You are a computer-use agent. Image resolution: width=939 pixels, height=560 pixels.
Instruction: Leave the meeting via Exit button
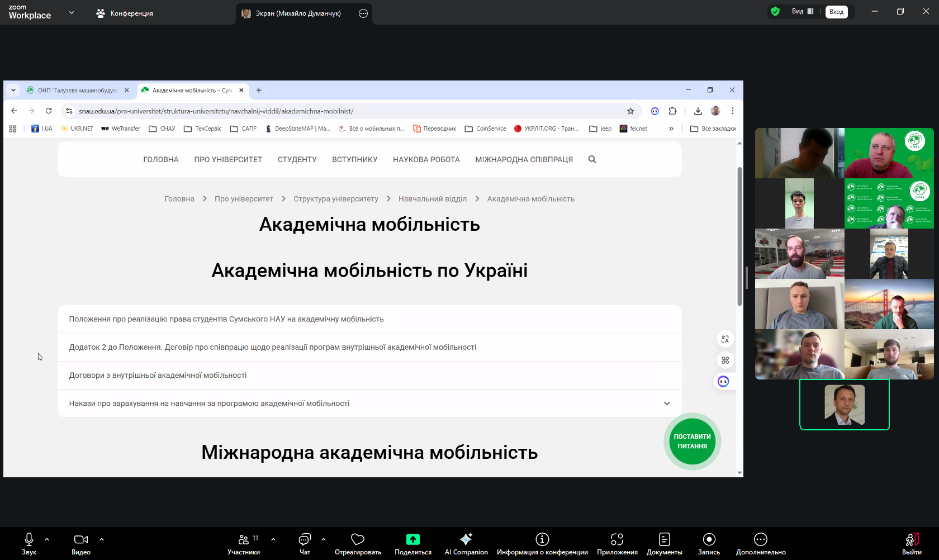tap(912, 544)
